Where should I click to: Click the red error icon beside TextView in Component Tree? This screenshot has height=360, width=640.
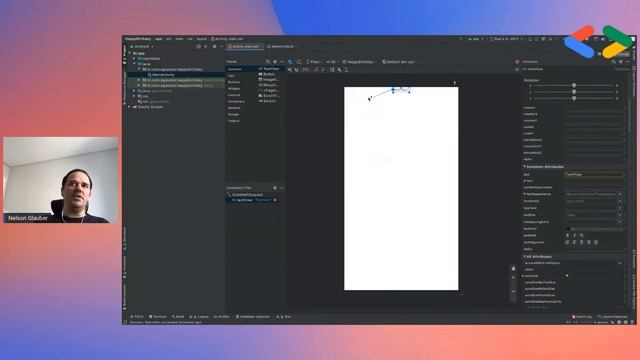(x=275, y=200)
